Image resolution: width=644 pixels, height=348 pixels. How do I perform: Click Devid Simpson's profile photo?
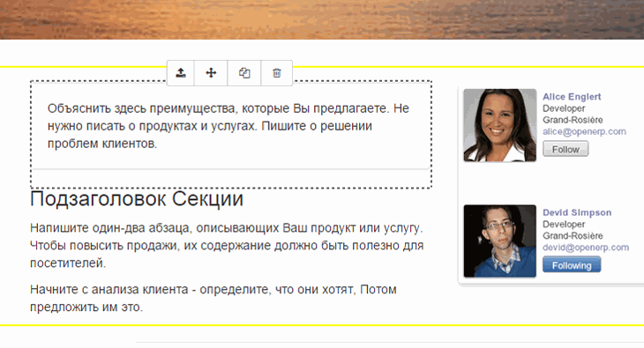(500, 241)
